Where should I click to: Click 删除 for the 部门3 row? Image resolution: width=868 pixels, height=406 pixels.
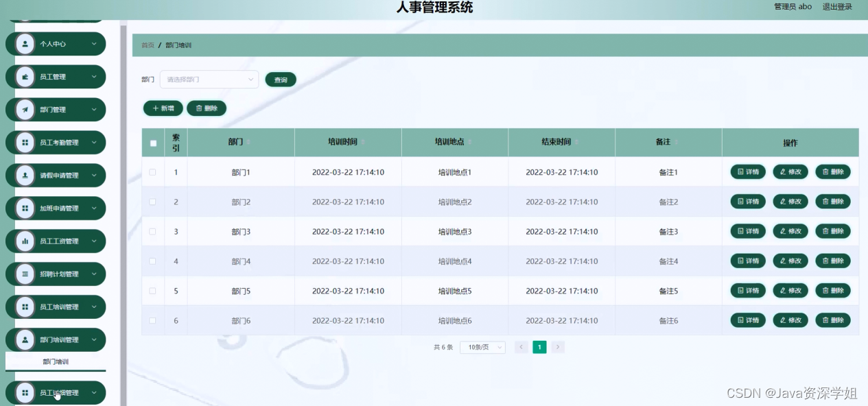[833, 231]
